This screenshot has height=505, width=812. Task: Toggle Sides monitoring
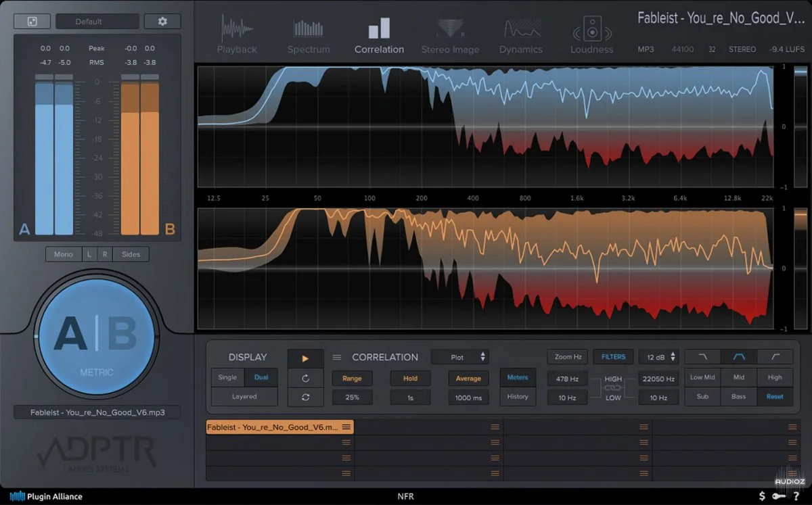tap(131, 255)
